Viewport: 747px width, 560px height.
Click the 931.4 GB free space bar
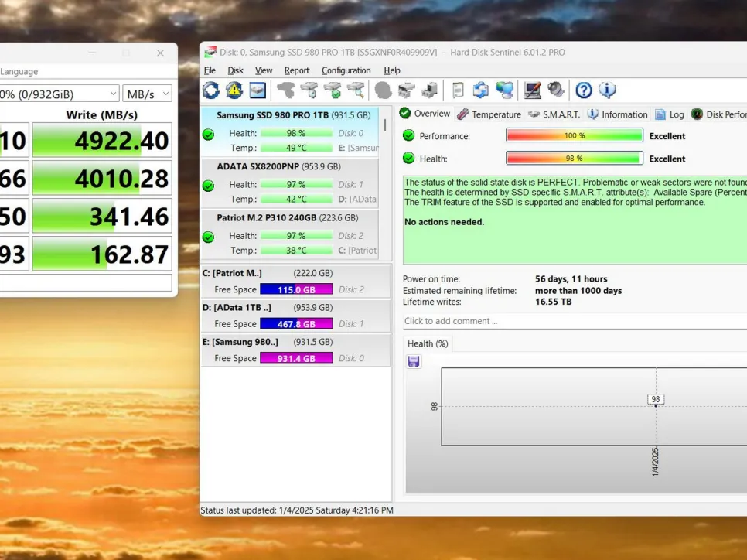(296, 358)
